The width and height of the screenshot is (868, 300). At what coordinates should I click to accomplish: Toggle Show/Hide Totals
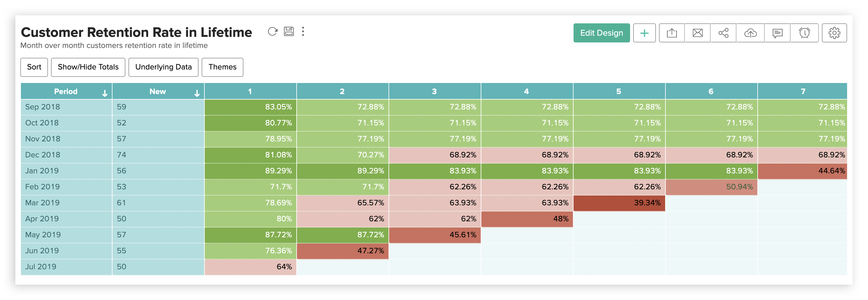[x=88, y=67]
